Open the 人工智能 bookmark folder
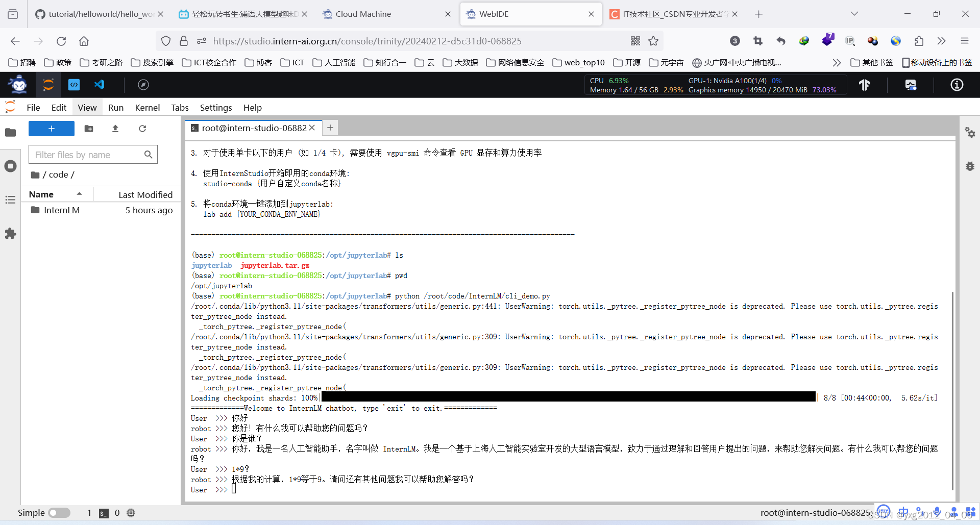 tap(334, 63)
